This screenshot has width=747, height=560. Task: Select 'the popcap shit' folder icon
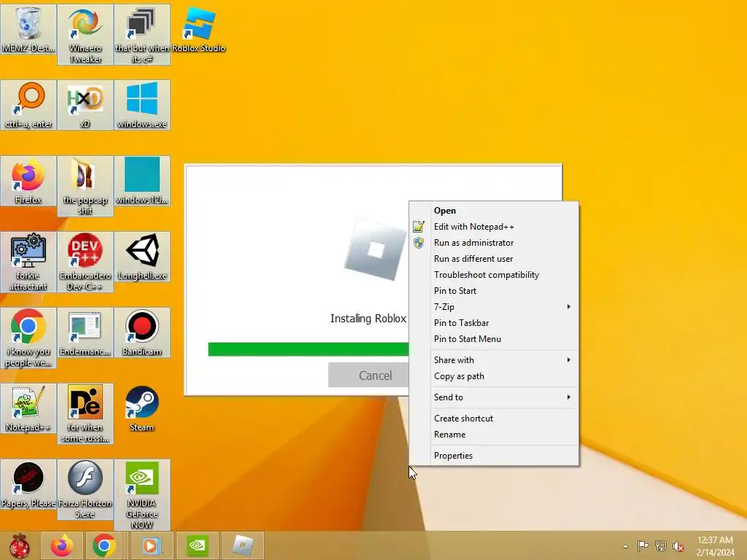tap(85, 186)
